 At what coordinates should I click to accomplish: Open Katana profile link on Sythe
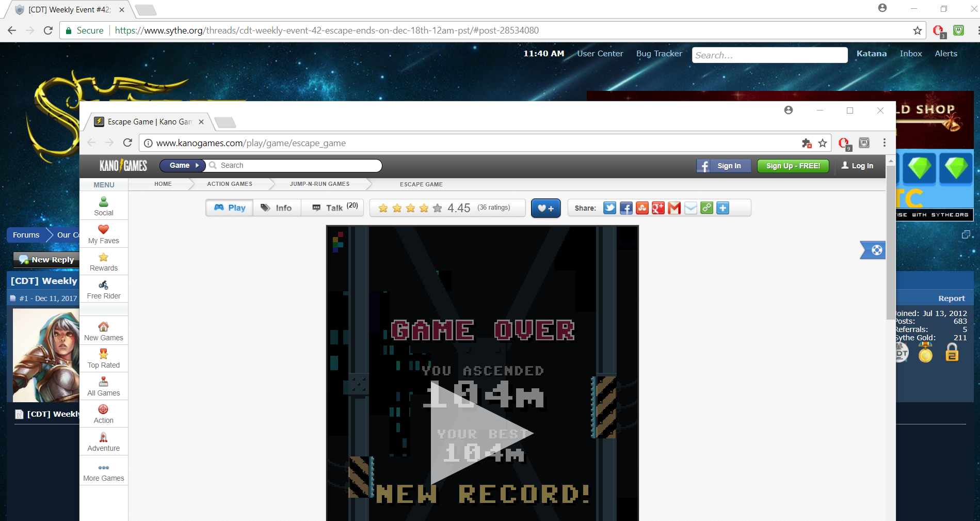[871, 54]
